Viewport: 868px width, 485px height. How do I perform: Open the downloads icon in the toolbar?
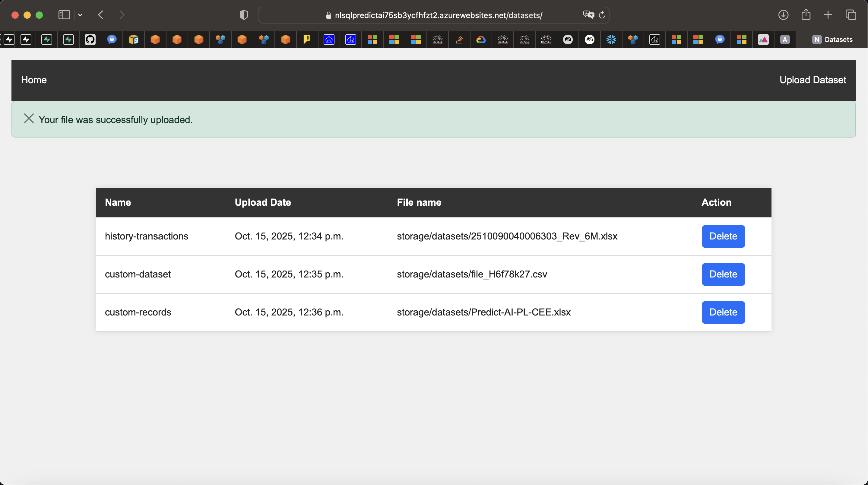783,15
